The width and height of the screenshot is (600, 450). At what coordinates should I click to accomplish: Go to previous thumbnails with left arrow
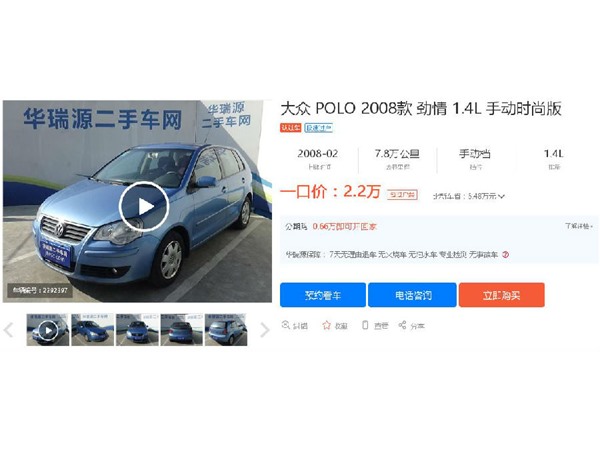point(9,329)
